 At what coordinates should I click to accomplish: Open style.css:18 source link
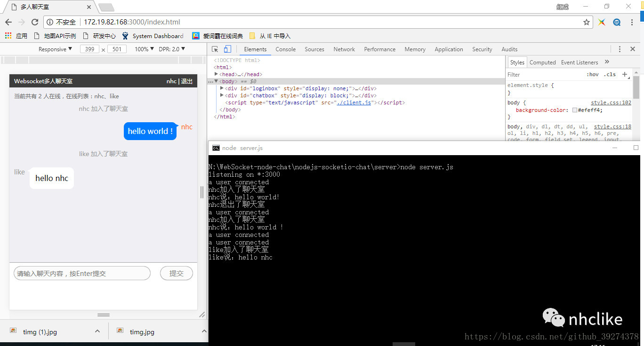click(x=612, y=126)
